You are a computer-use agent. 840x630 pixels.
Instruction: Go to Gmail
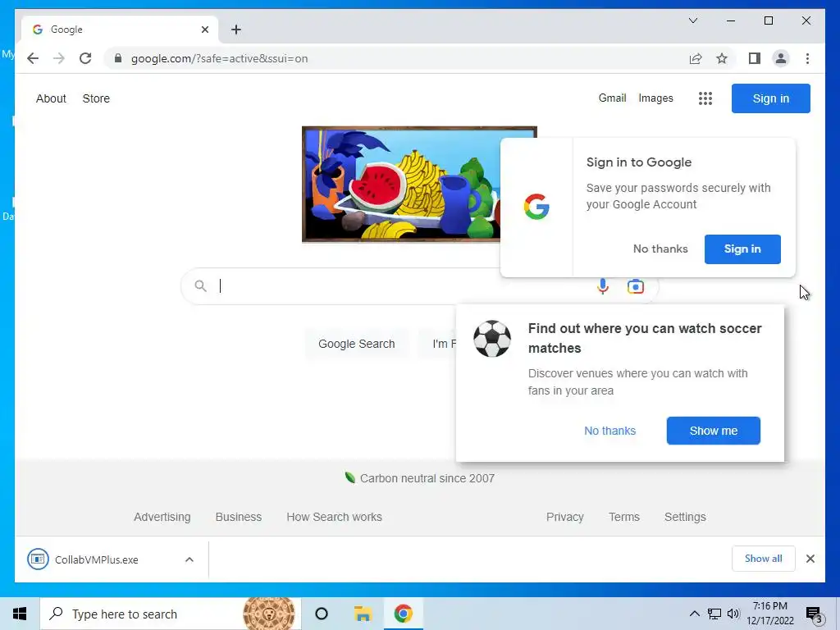coord(612,98)
